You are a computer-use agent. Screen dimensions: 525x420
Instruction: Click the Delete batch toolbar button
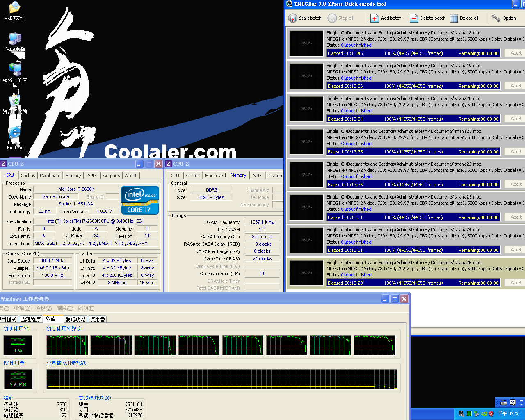pyautogui.click(x=427, y=18)
